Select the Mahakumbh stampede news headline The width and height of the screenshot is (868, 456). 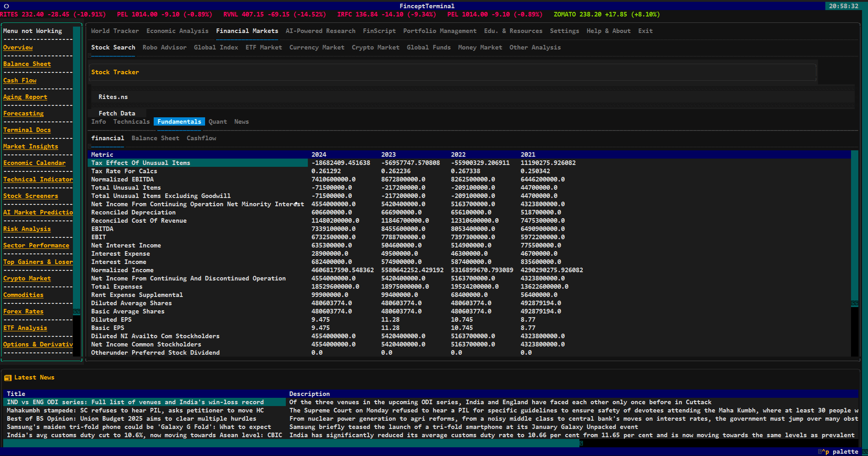click(x=135, y=410)
